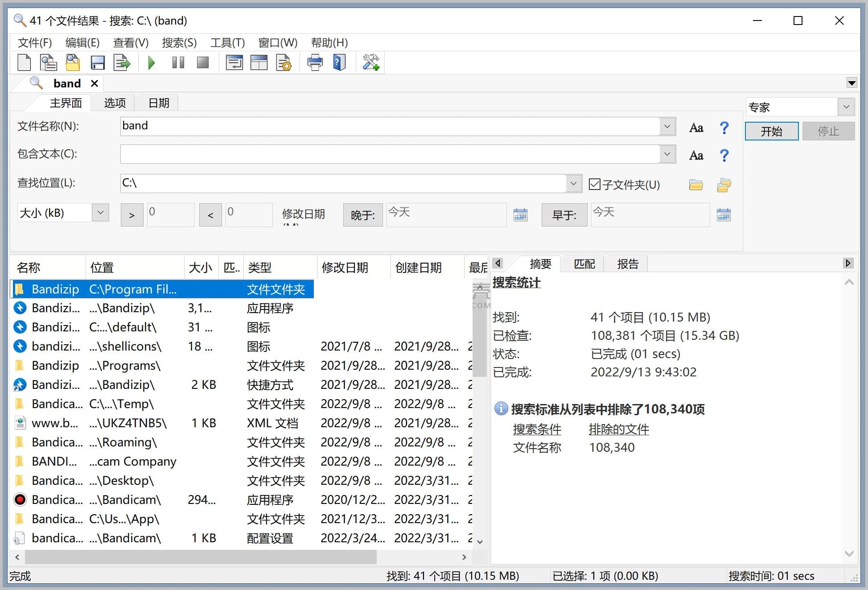Expand the 专家 mode dropdown
The width and height of the screenshot is (868, 590).
pos(846,107)
